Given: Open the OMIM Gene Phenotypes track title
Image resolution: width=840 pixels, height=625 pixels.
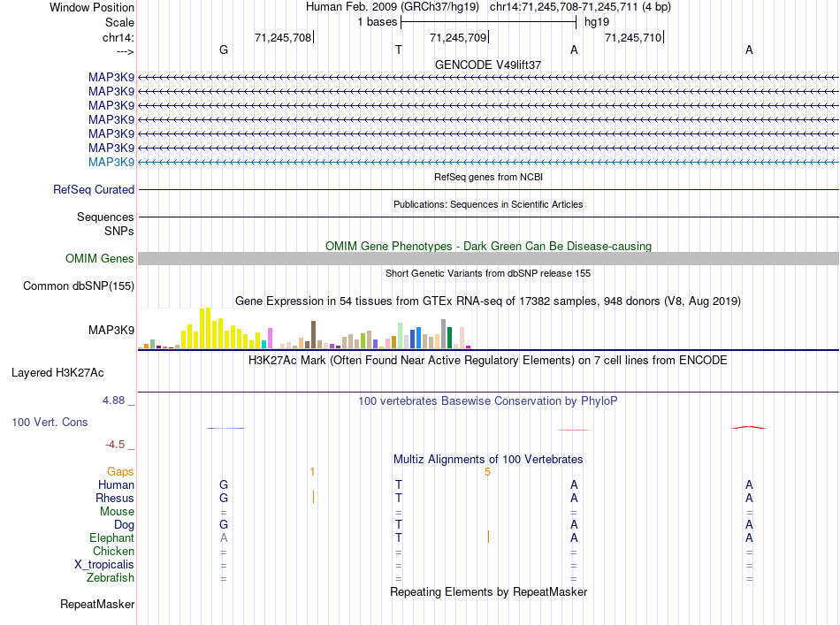Looking at the screenshot, I should click(488, 246).
